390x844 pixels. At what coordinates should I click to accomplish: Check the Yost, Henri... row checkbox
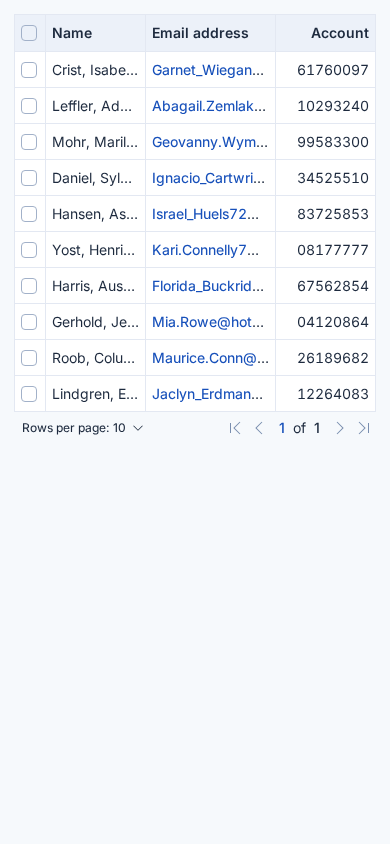(29, 250)
